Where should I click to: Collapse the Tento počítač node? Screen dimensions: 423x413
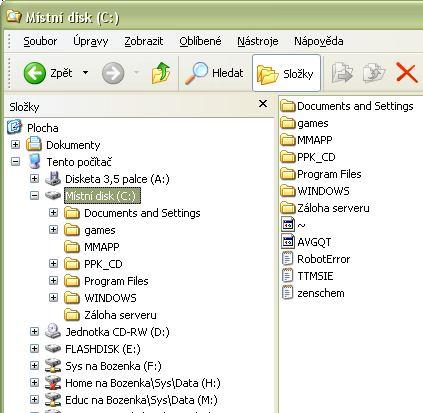coord(15,162)
